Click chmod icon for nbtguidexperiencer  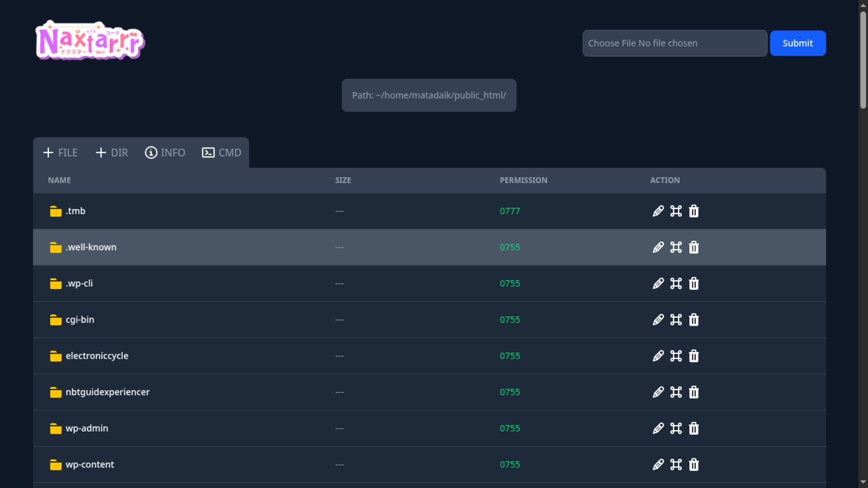pos(676,392)
